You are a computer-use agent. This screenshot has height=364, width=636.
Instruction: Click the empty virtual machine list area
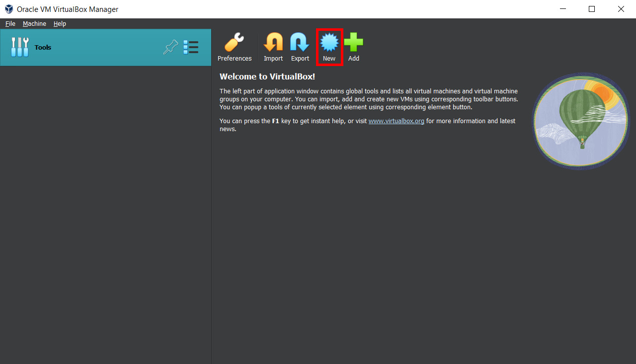click(x=105, y=214)
